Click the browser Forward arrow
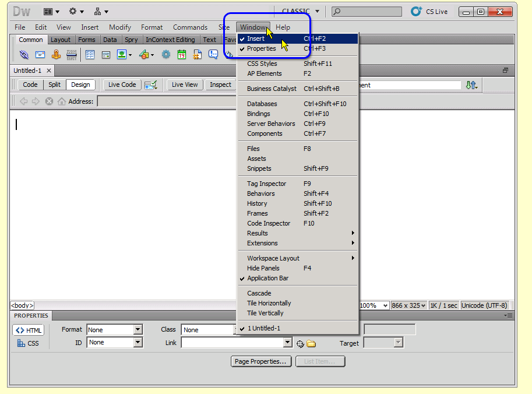This screenshot has width=532, height=394. [36, 101]
